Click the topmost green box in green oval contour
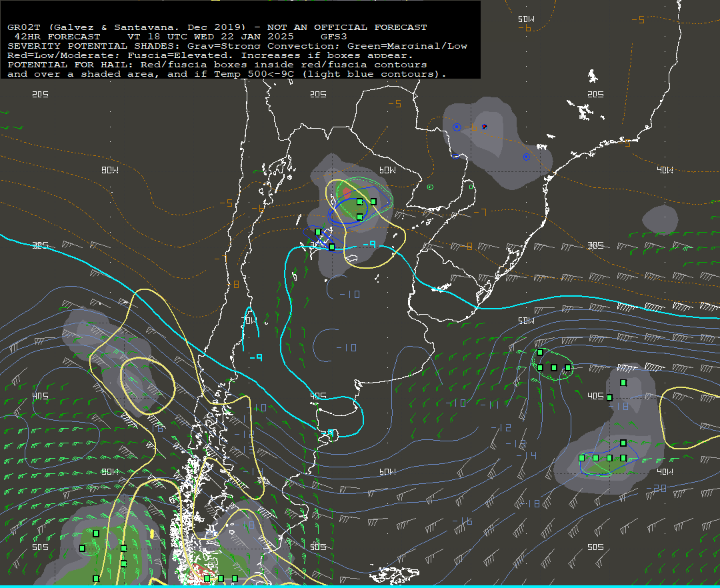Screen dimensions: 720x588 [x=541, y=353]
